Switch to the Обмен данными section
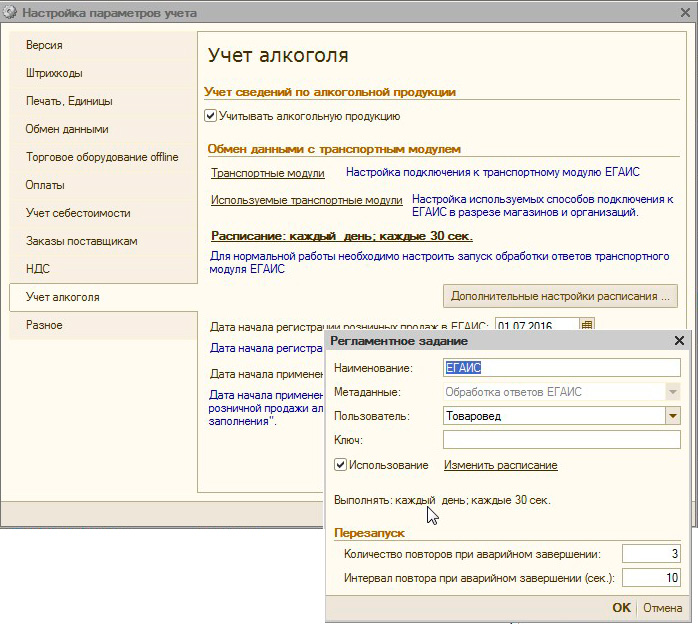This screenshot has height=624, width=698. (67, 129)
